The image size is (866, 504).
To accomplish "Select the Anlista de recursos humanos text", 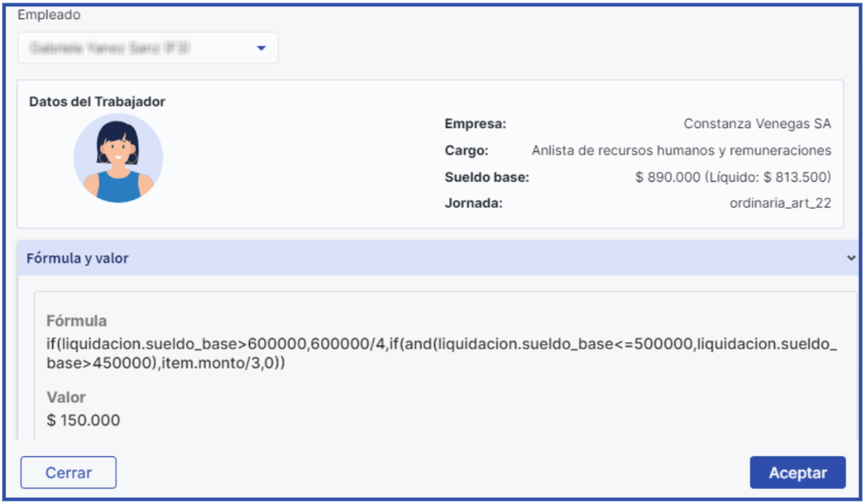I will click(x=681, y=151).
